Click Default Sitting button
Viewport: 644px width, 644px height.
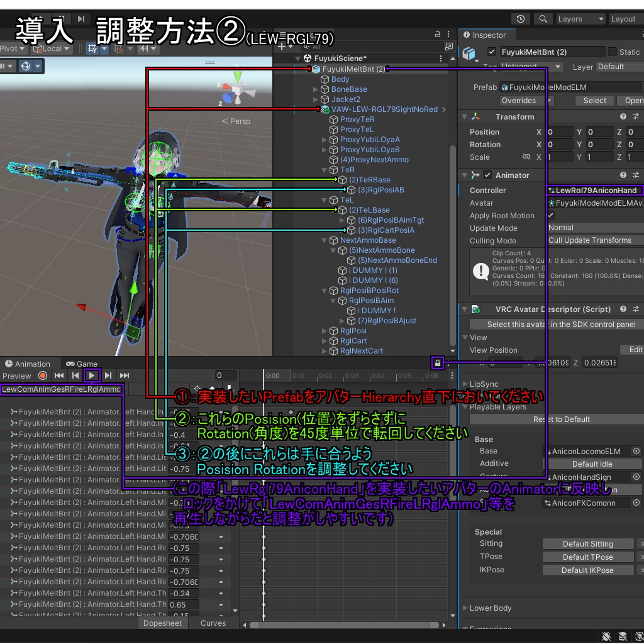coord(588,544)
